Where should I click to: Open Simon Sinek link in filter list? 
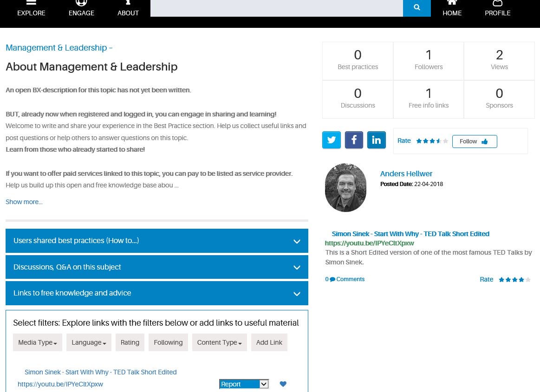(x=101, y=372)
